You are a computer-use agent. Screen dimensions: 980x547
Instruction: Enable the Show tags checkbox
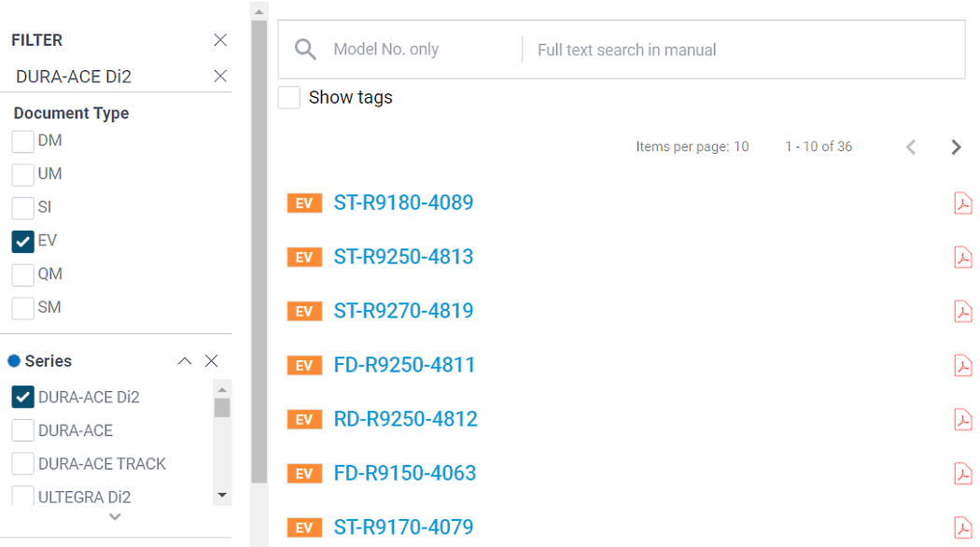click(288, 97)
